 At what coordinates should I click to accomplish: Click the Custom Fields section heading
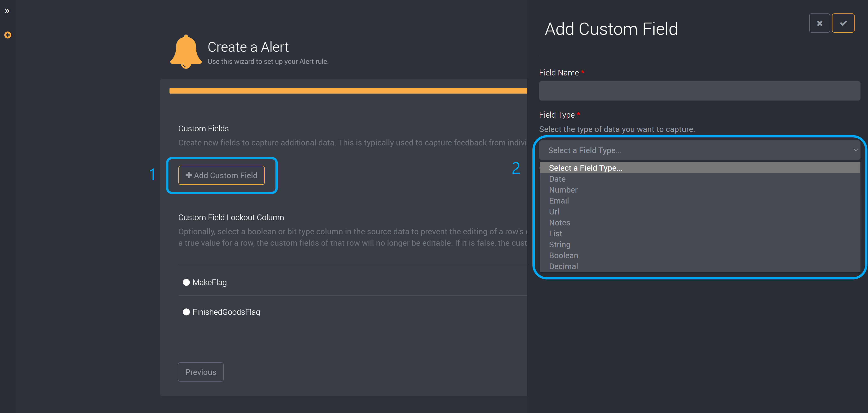(203, 129)
